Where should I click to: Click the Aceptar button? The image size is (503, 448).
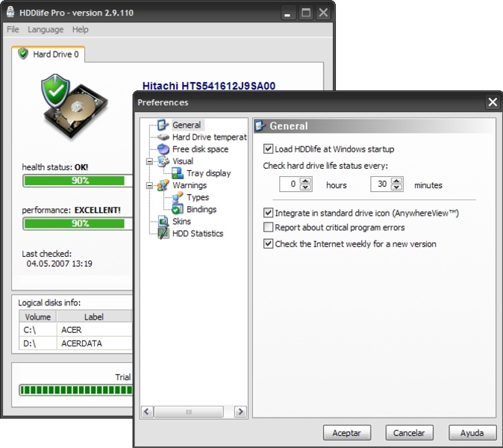pos(346,432)
